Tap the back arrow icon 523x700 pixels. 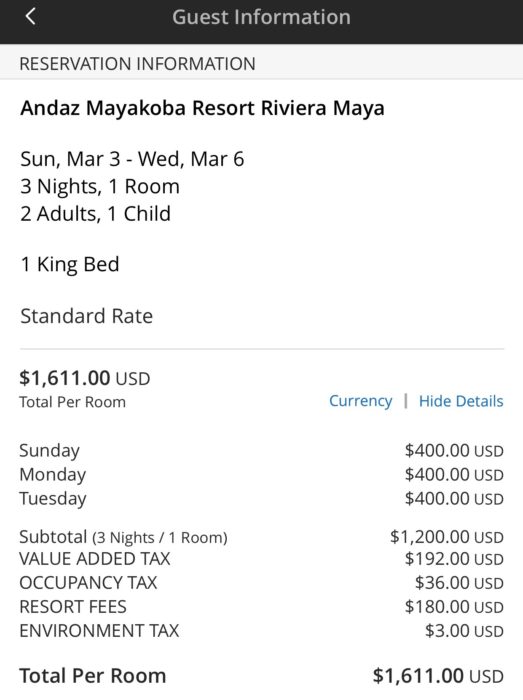tap(30, 17)
